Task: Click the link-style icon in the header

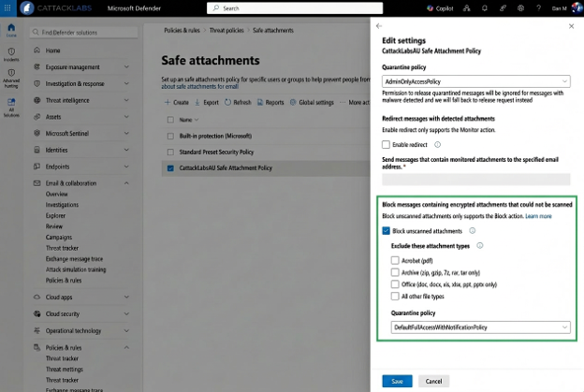Action: 503,7
